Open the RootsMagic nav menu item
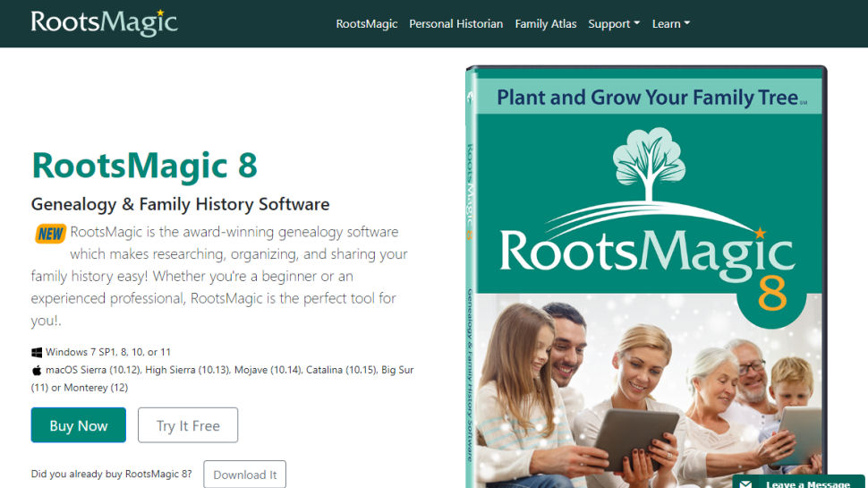The width and height of the screenshot is (868, 488). (367, 24)
